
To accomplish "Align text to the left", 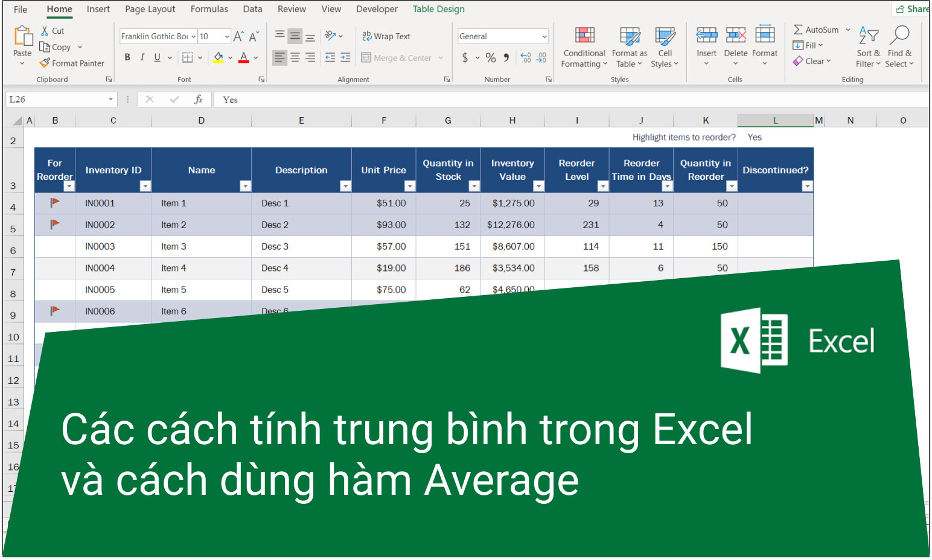I will coord(279,57).
